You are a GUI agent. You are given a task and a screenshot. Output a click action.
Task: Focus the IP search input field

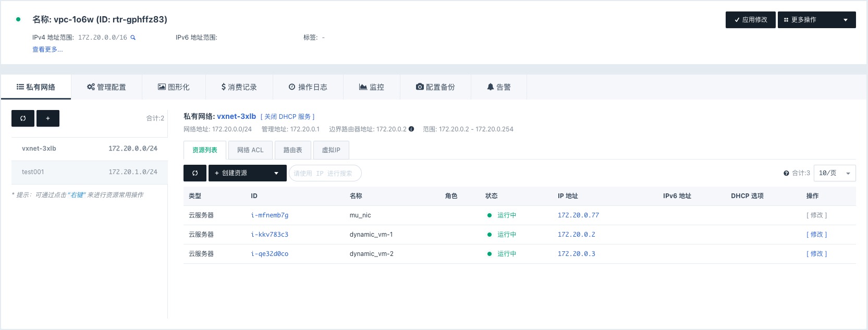click(325, 173)
